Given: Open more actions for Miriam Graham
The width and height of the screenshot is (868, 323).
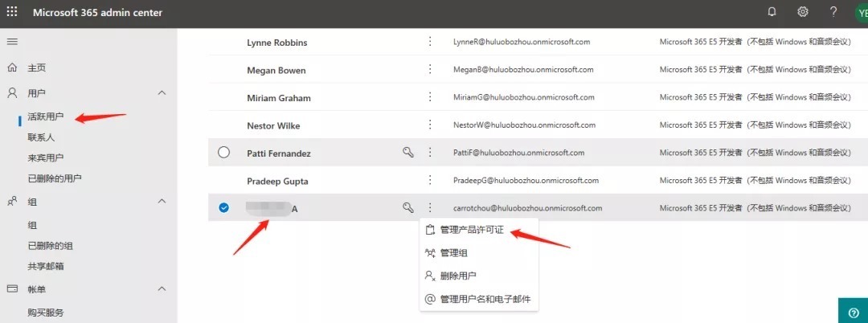Looking at the screenshot, I should (430, 96).
